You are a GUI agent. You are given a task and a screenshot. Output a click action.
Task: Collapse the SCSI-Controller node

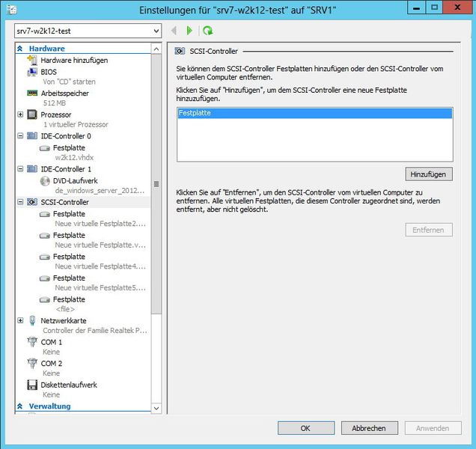point(20,202)
